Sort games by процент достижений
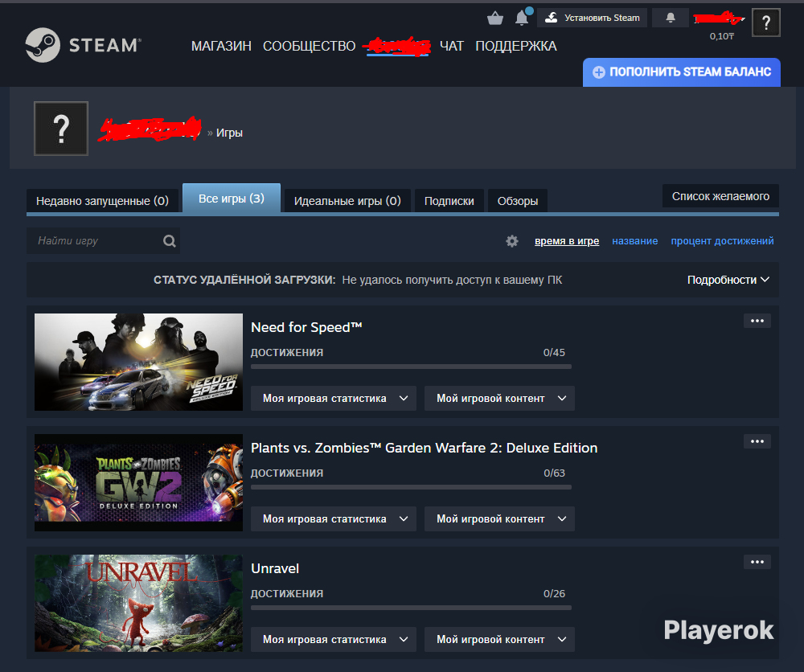This screenshot has height=672, width=804. (x=722, y=241)
